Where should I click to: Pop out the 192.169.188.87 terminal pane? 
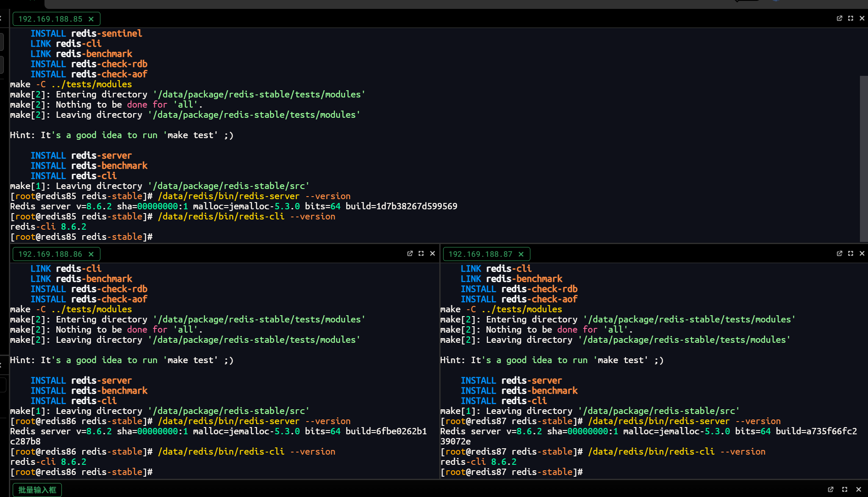839,253
